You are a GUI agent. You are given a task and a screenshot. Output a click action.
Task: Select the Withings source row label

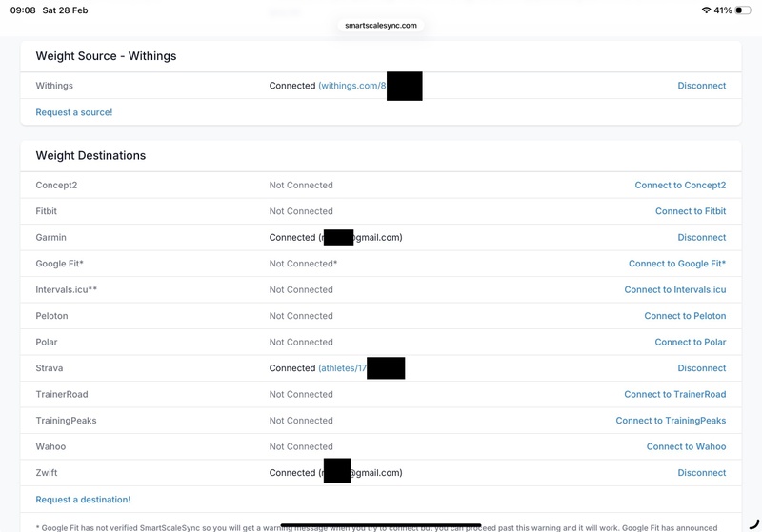[x=54, y=86]
